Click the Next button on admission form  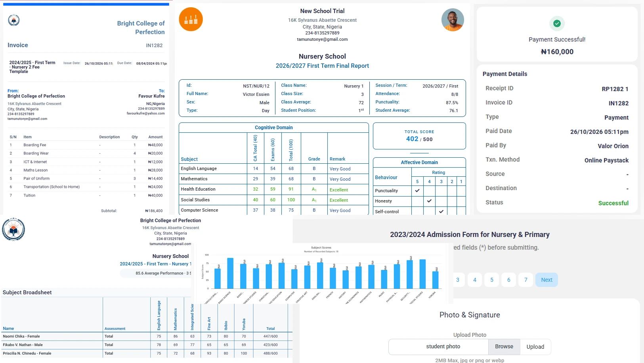coord(547,280)
